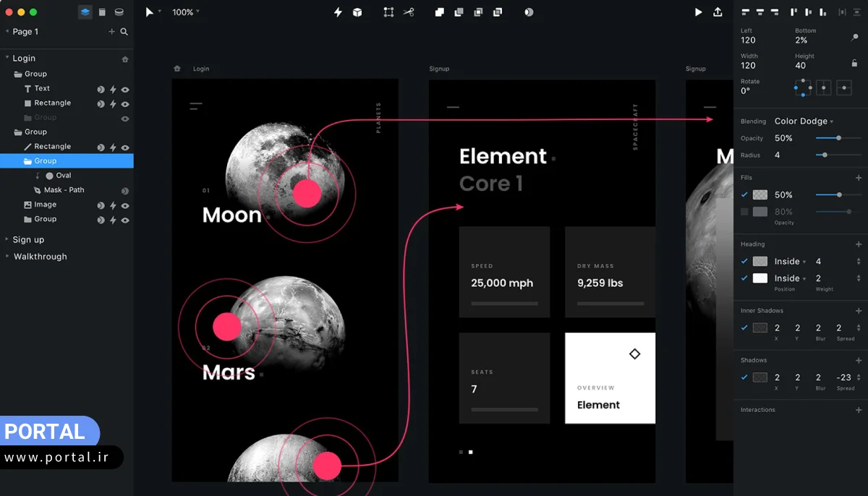This screenshot has width=868, height=496.
Task: Click the lock aspect ratio icon
Action: point(854,64)
